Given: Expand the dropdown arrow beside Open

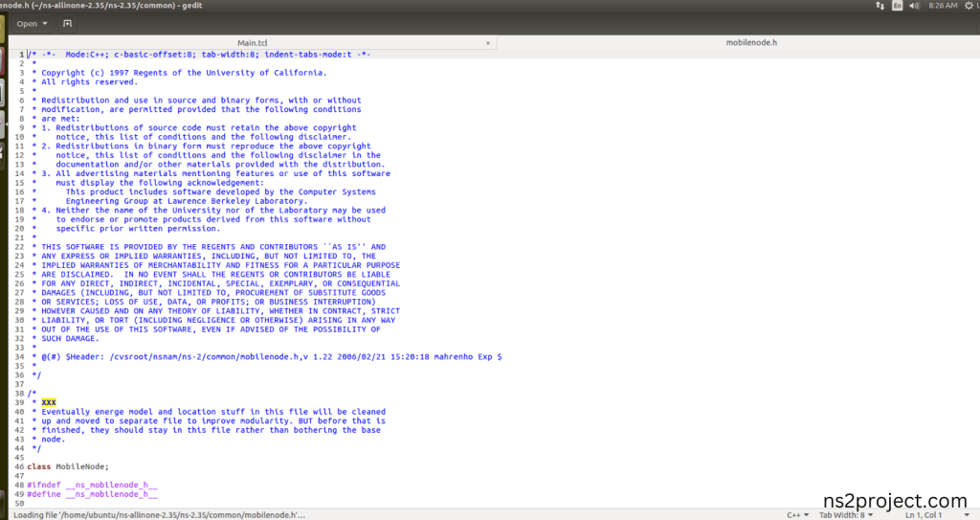Looking at the screenshot, I should pos(45,24).
